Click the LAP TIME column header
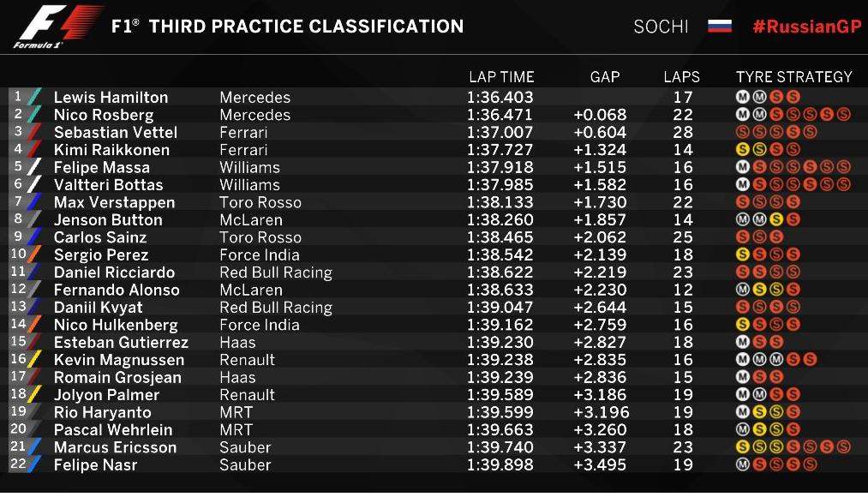 [x=501, y=77]
